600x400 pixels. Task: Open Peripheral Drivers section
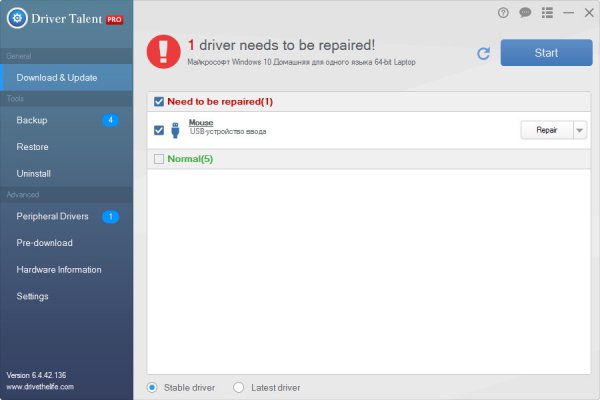click(x=67, y=217)
